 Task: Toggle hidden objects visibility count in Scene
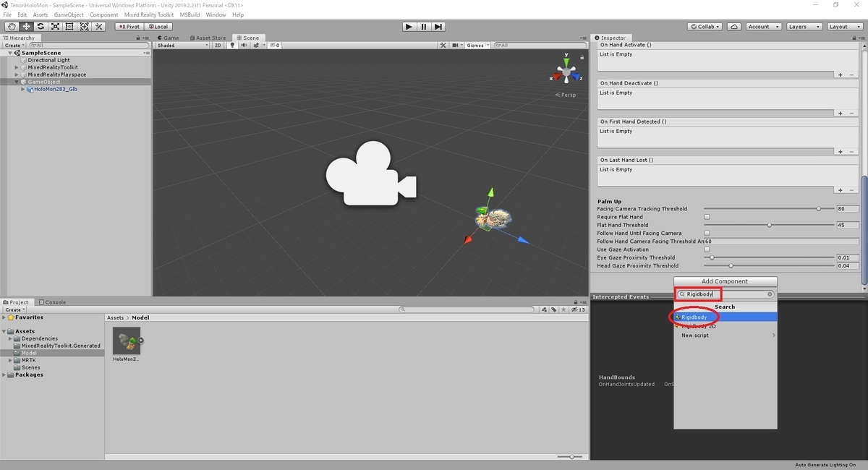point(275,45)
